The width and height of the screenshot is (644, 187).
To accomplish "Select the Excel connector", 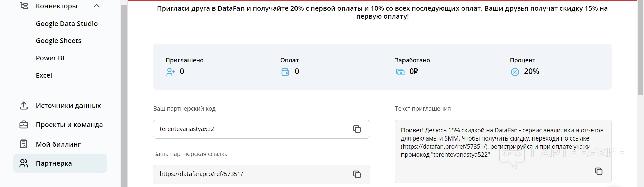I will [44, 75].
